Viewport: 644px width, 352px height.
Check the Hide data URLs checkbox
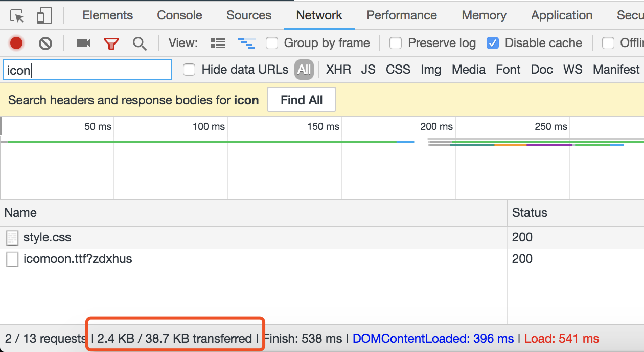click(189, 69)
